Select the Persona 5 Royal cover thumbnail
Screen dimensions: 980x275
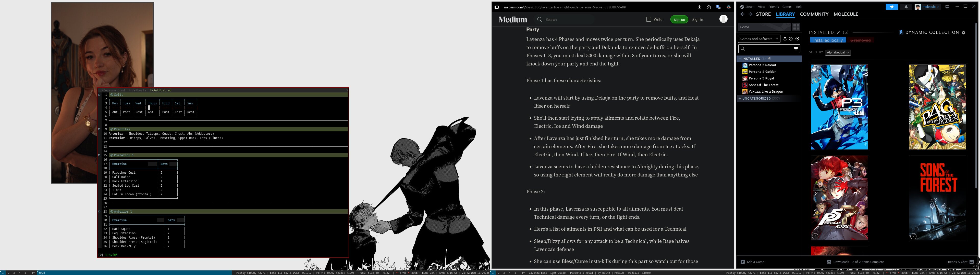pyautogui.click(x=839, y=198)
